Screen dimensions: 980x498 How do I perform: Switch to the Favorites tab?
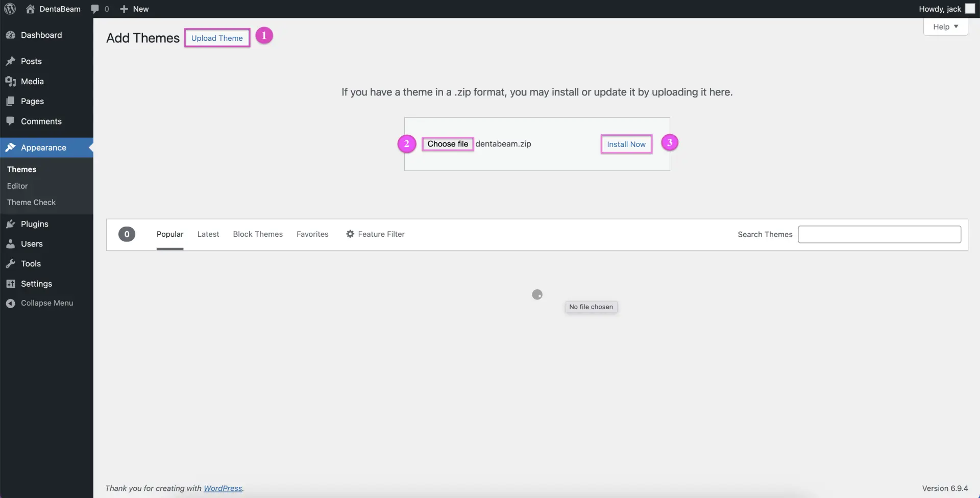312,234
